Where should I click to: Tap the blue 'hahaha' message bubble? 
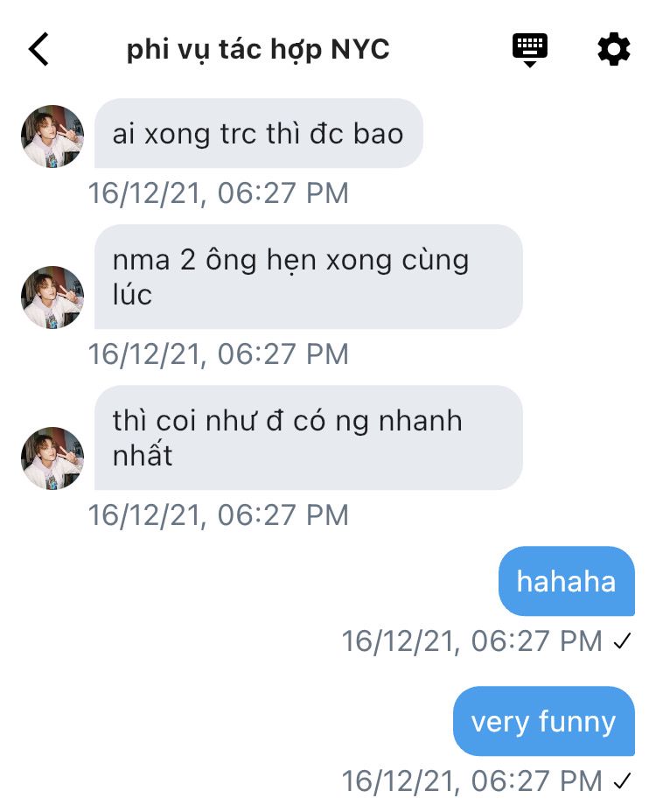point(567,581)
